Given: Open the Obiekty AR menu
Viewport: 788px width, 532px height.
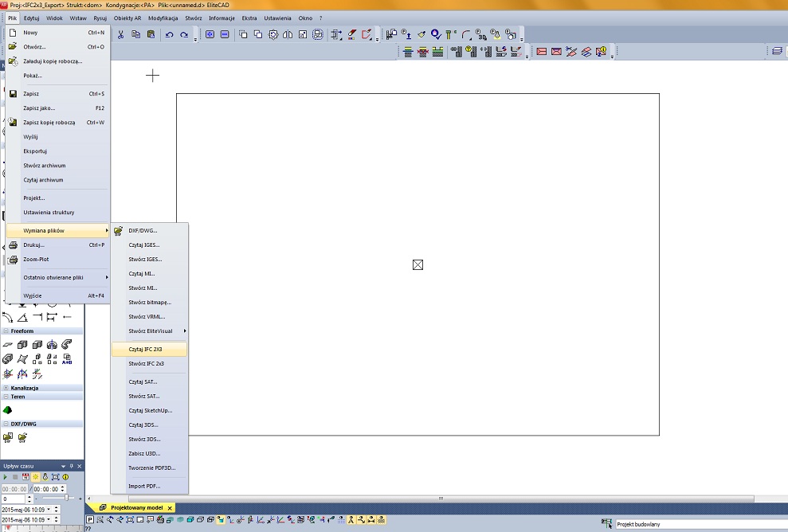Looking at the screenshot, I should pyautogui.click(x=127, y=18).
